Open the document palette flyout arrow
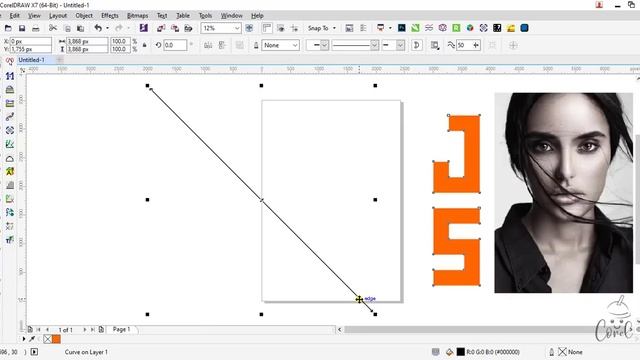Image resolution: width=640 pixels, height=360 pixels. pos(24,339)
